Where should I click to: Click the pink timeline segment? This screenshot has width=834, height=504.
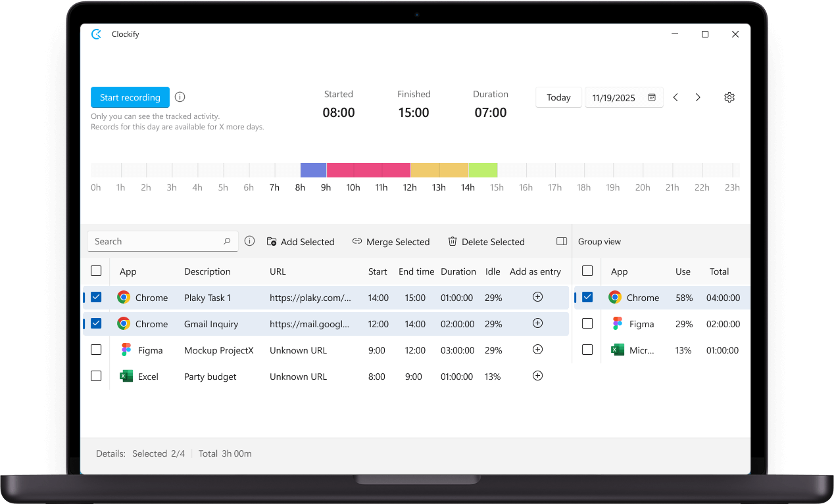coord(368,170)
